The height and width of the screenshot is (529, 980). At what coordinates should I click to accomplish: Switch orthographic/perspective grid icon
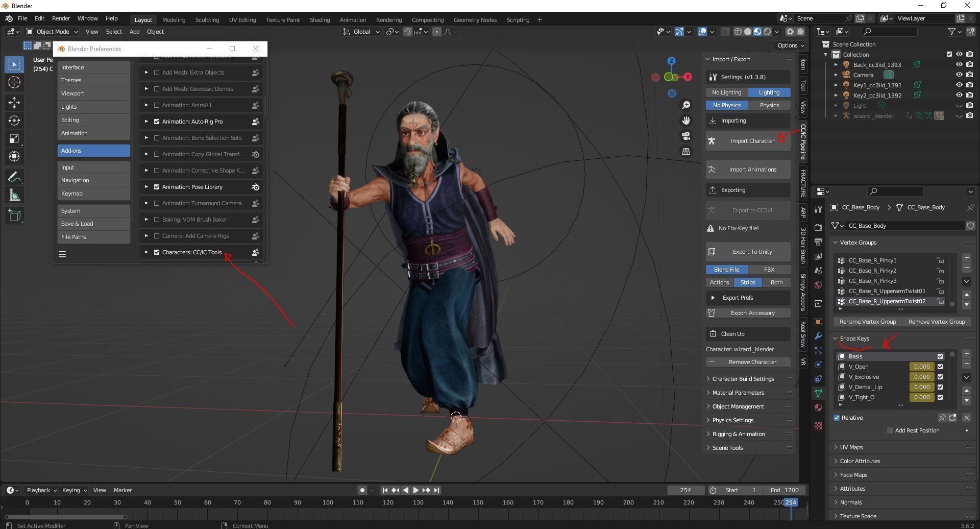tap(686, 151)
